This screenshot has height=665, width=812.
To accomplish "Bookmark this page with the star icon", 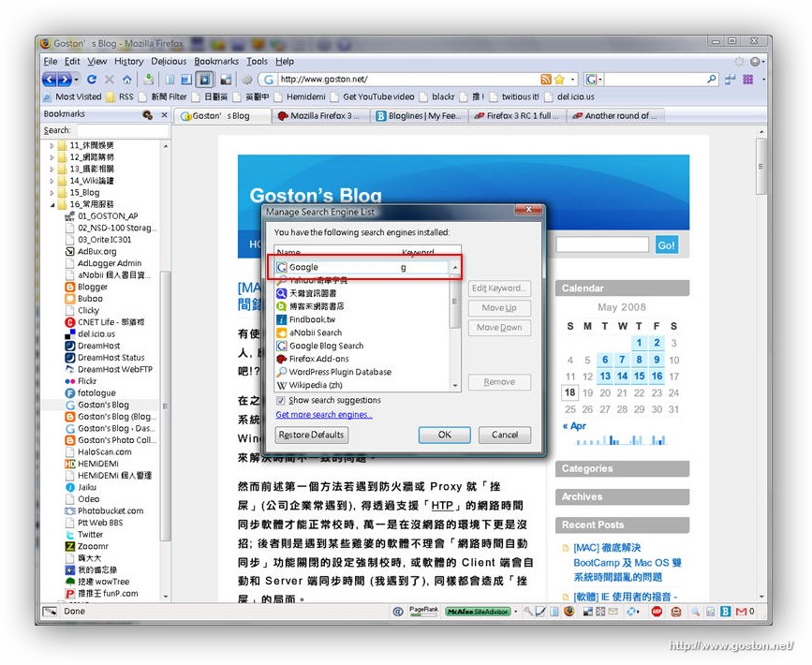I will [559, 80].
